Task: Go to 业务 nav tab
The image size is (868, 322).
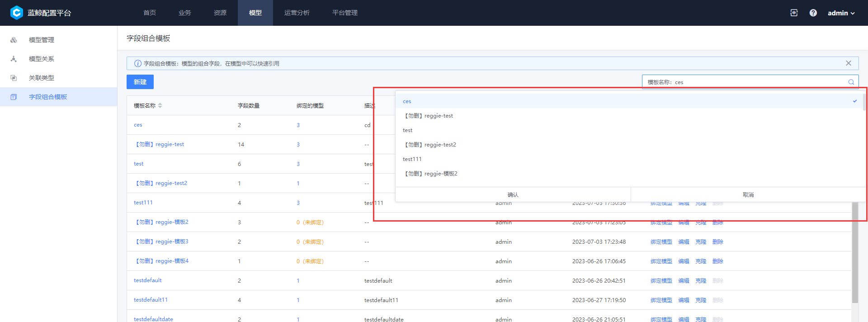Action: point(184,13)
